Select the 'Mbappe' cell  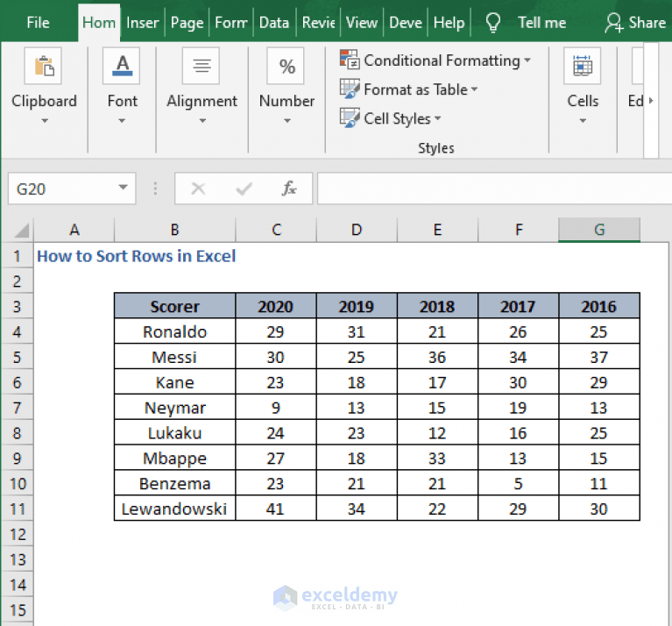(175, 458)
